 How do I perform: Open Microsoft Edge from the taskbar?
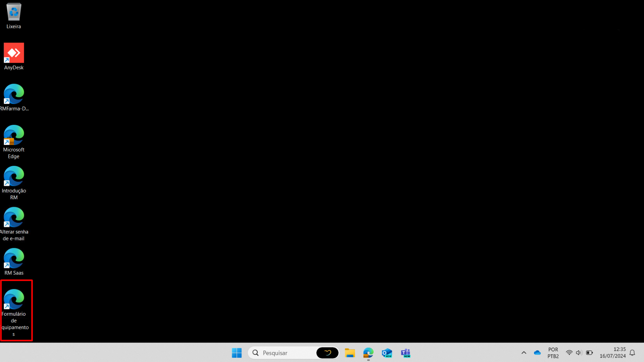coord(368,353)
